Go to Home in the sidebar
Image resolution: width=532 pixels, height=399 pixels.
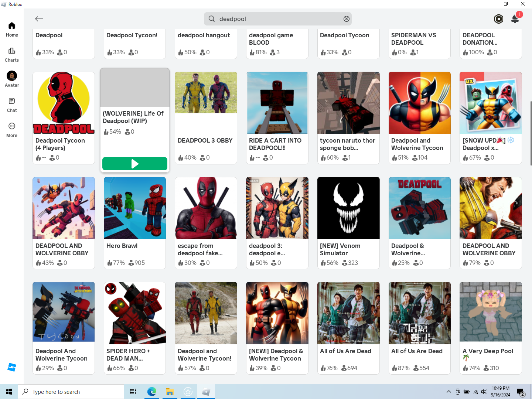pos(12,30)
